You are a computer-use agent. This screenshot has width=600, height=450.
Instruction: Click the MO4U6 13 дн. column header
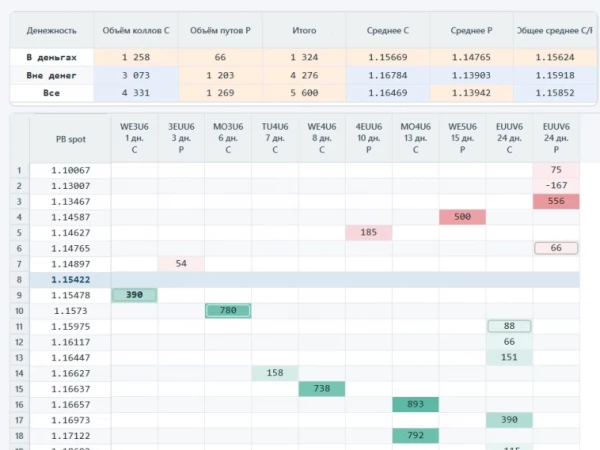click(416, 138)
